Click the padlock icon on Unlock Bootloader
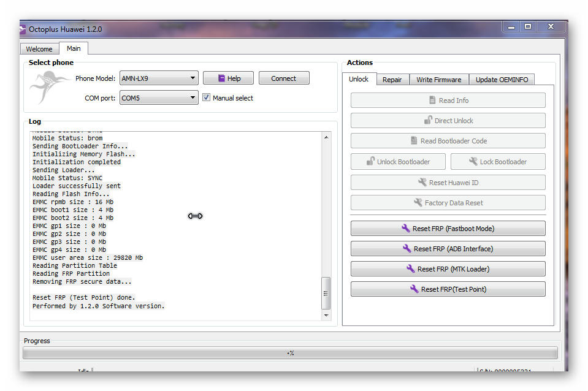 point(370,161)
